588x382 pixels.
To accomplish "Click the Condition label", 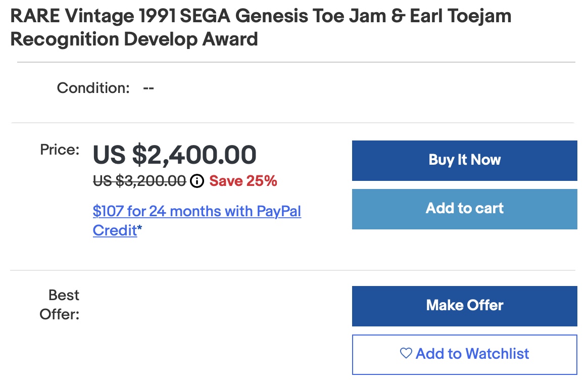I will pyautogui.click(x=93, y=88).
